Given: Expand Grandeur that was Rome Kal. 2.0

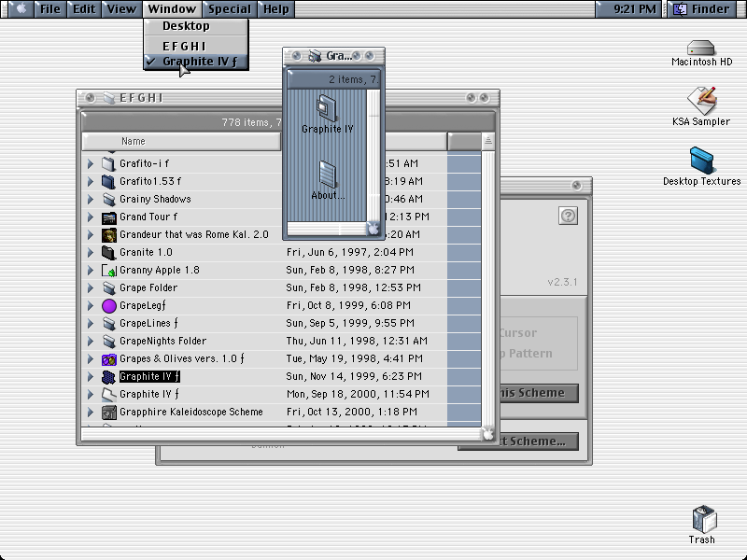Looking at the screenshot, I should point(90,235).
